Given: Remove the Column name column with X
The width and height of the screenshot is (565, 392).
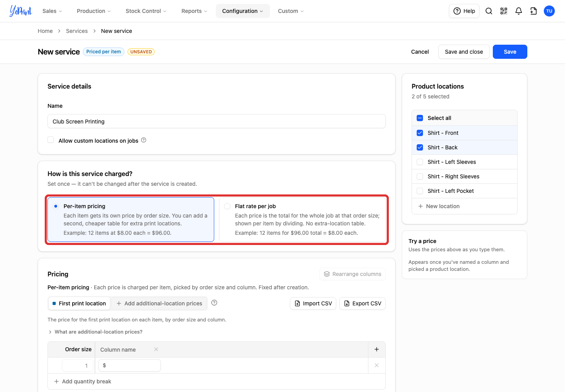Looking at the screenshot, I should point(156,349).
